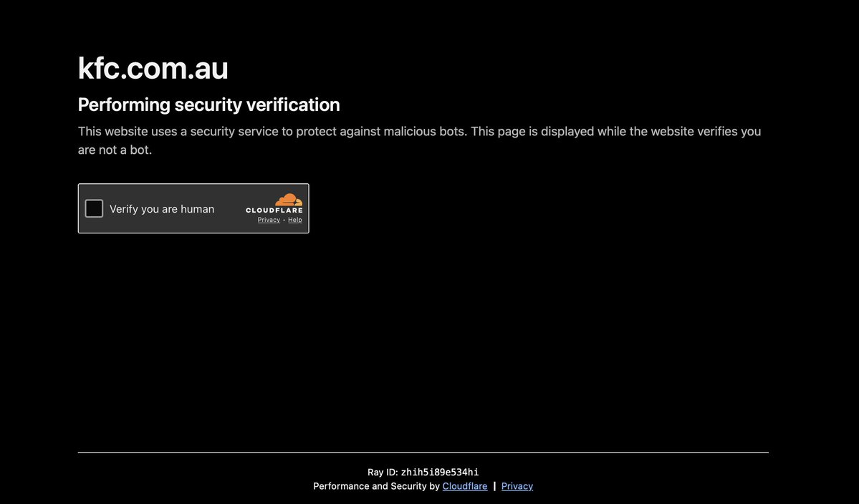This screenshot has width=859, height=504.
Task: Follow the Cloudflare link in the footer
Action: click(464, 486)
